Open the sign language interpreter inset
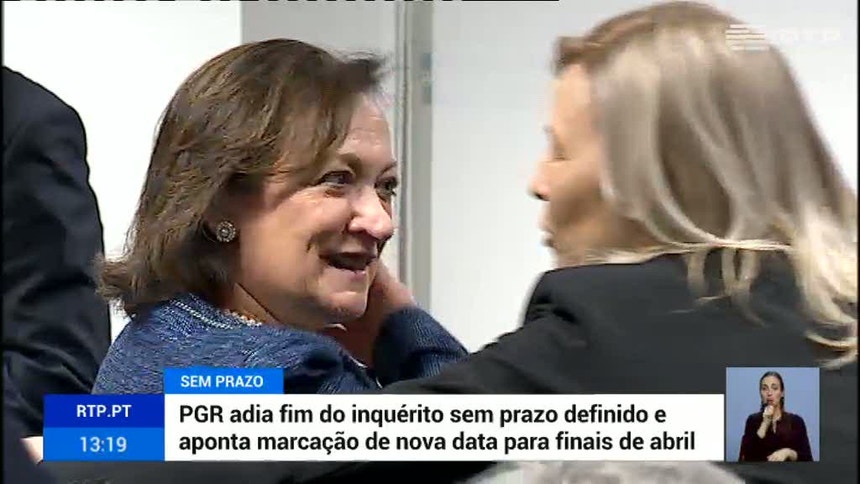 tap(772, 414)
